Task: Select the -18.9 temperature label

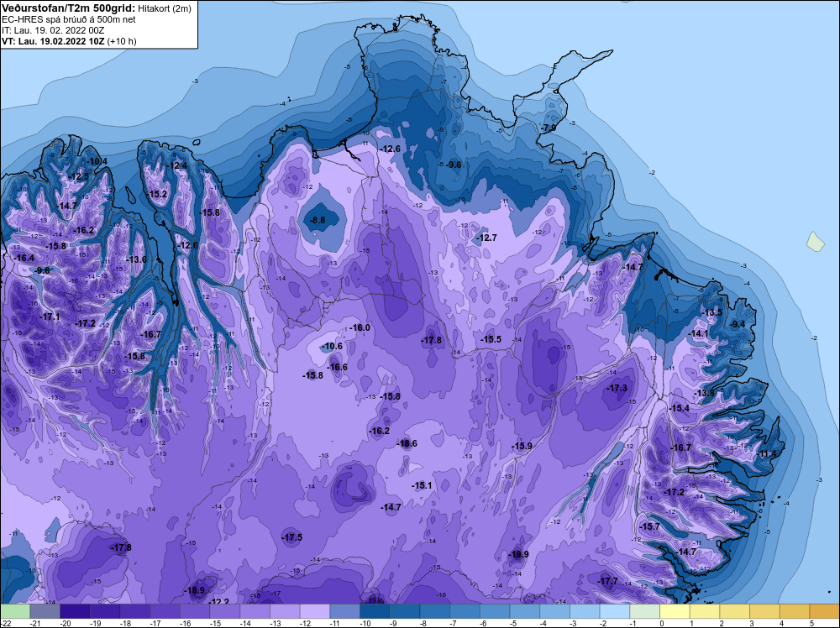Action: tap(195, 590)
